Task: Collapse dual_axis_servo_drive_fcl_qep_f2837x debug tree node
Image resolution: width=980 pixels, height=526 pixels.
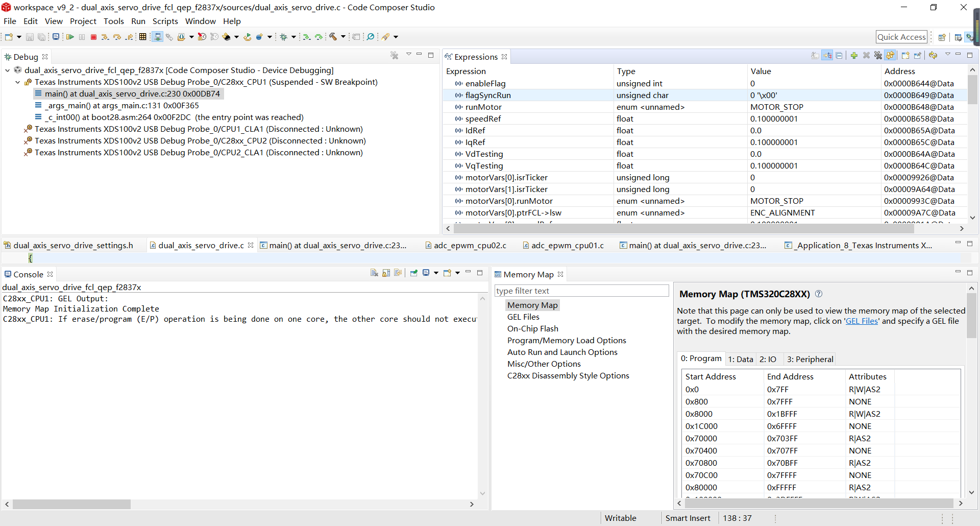Action: (x=8, y=70)
